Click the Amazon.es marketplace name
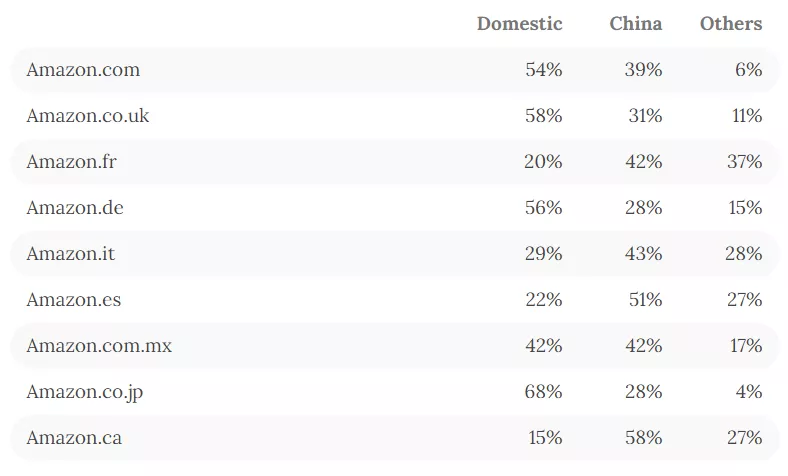Screen dimensions: 788x476 click(x=74, y=300)
